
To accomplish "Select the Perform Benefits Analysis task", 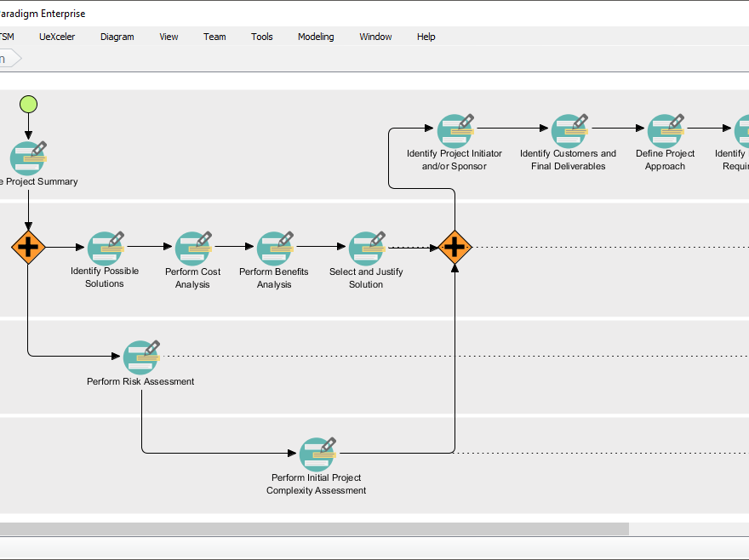I will (273, 248).
